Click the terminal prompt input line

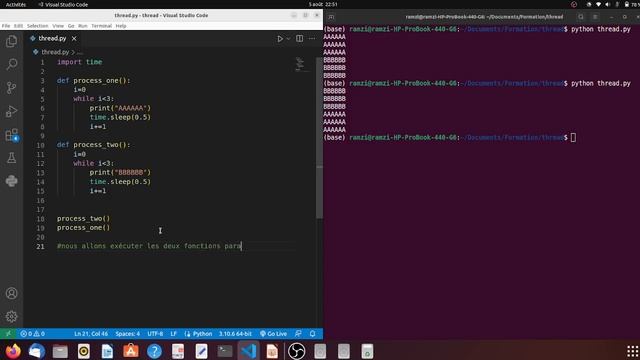573,138
